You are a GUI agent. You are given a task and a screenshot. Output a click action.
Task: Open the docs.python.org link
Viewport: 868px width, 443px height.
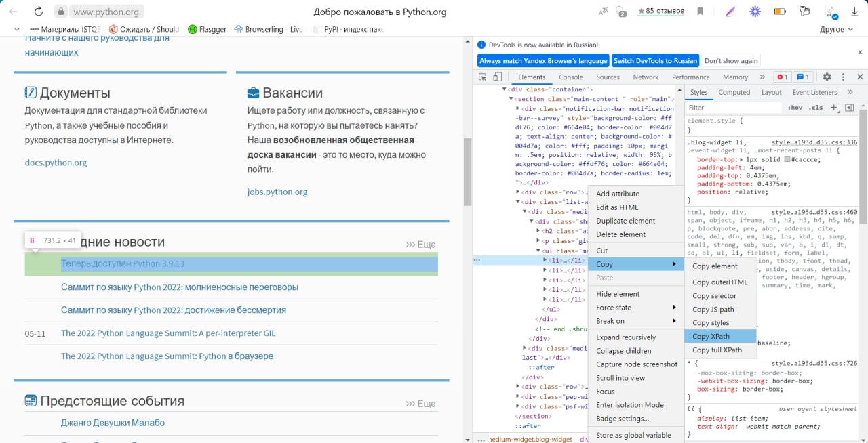[56, 163]
